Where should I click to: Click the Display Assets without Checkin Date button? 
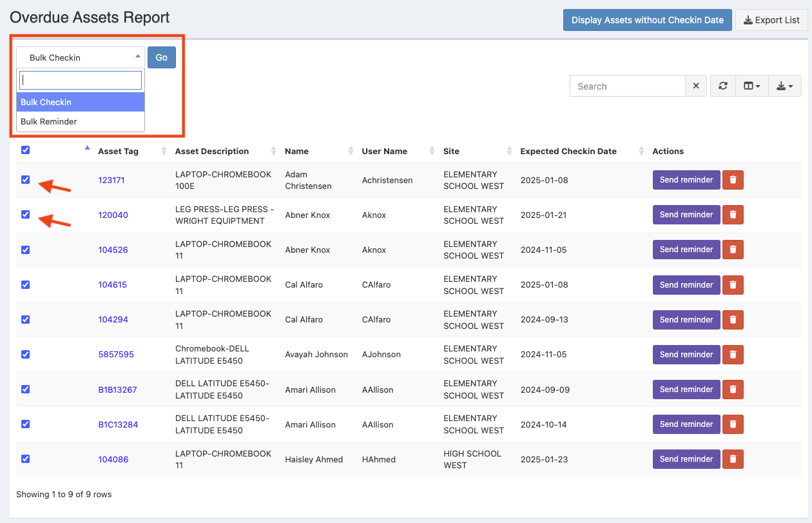647,20
